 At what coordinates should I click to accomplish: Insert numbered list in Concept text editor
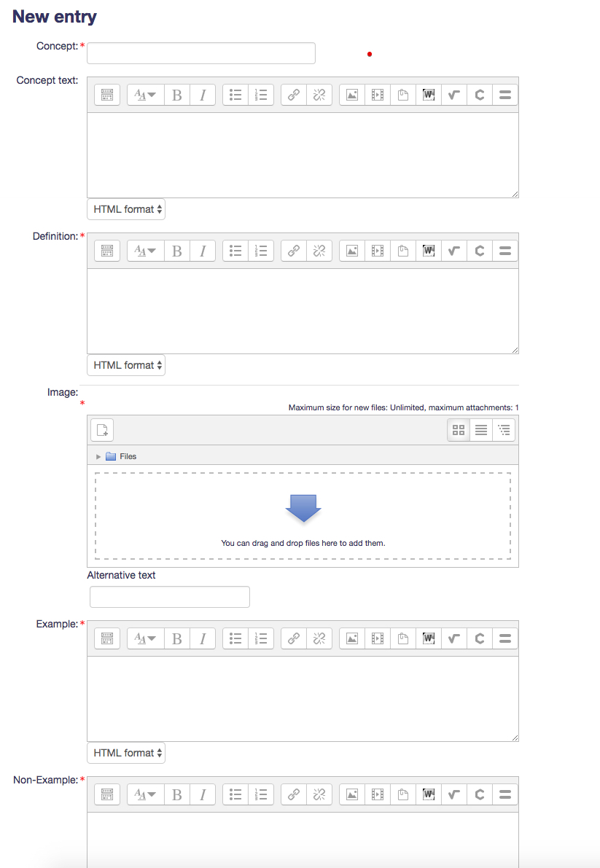[261, 95]
